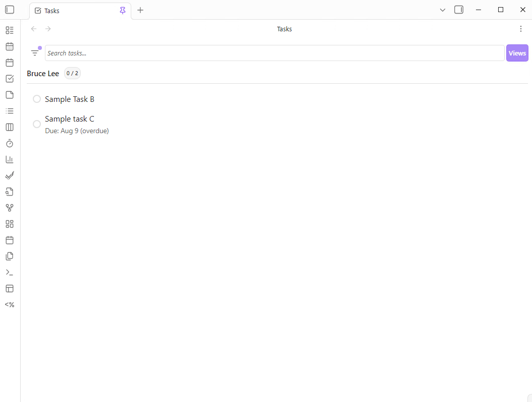Open the double-checkmark review icon
The width and height of the screenshot is (532, 402).
point(9,175)
